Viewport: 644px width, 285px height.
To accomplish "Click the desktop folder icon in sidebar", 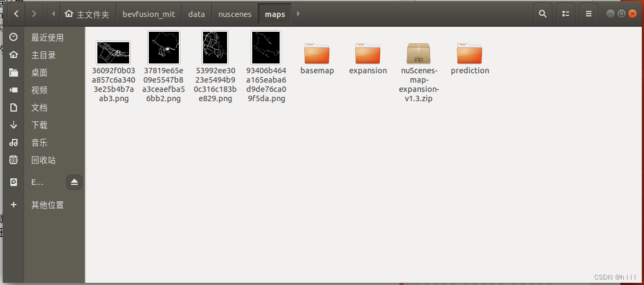I will tap(14, 73).
